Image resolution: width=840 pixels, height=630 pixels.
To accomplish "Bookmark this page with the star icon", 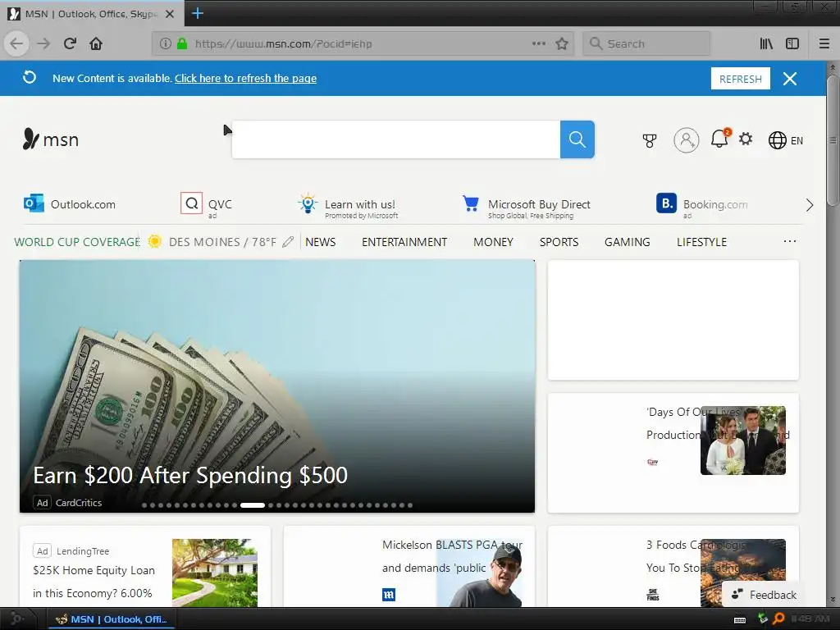I will click(561, 43).
